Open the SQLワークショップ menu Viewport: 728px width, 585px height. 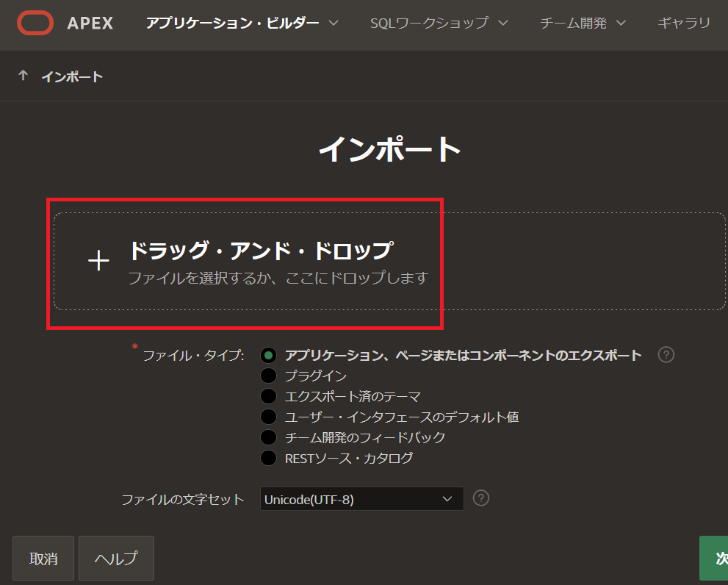pos(439,23)
